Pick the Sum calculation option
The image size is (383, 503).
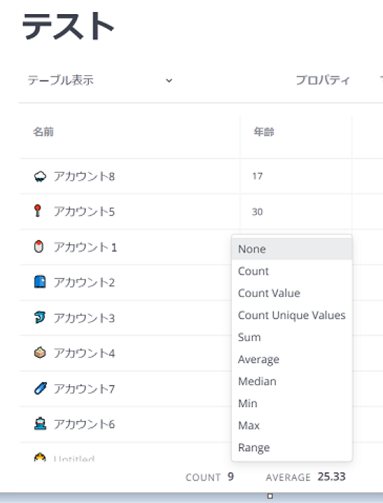pyautogui.click(x=292, y=337)
